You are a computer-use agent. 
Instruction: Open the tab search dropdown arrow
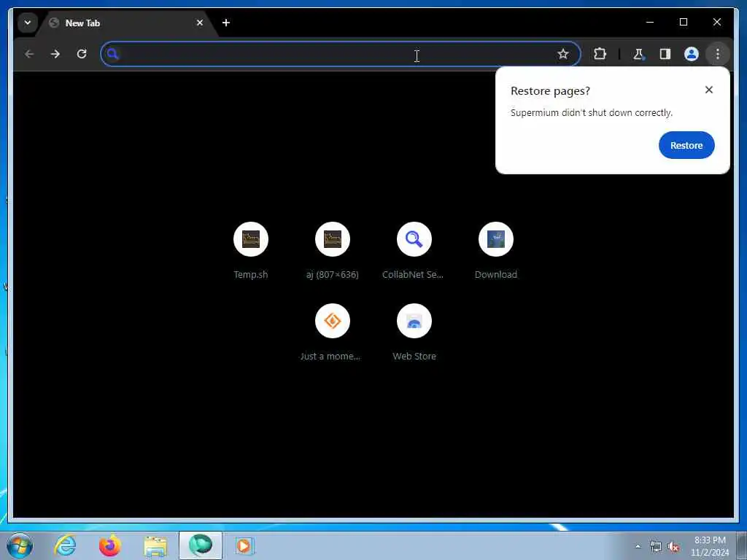pyautogui.click(x=28, y=23)
